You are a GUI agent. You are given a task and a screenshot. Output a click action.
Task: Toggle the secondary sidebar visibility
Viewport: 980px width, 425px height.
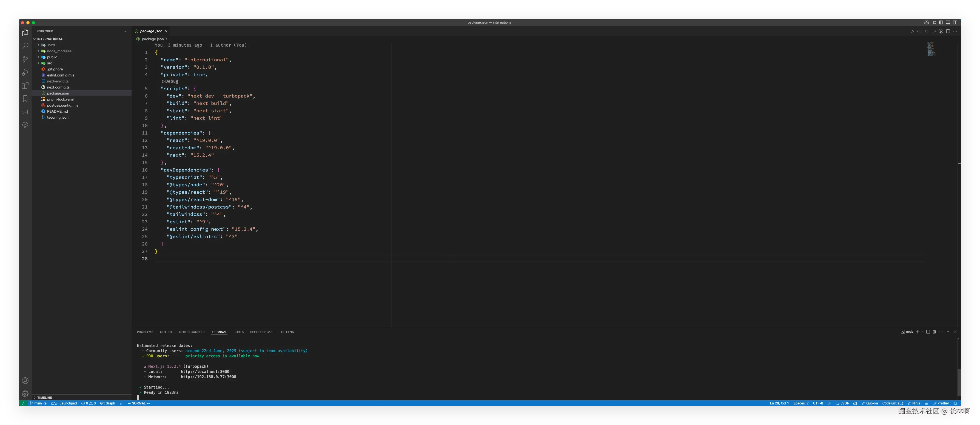click(955, 22)
